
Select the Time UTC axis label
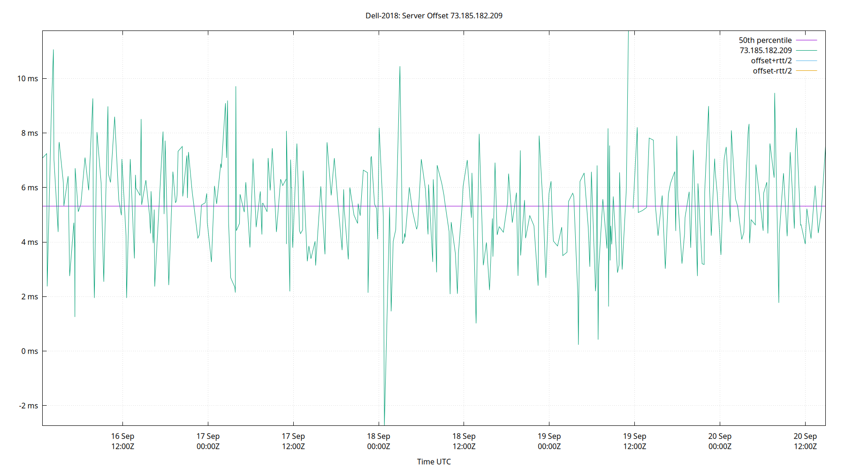click(434, 461)
